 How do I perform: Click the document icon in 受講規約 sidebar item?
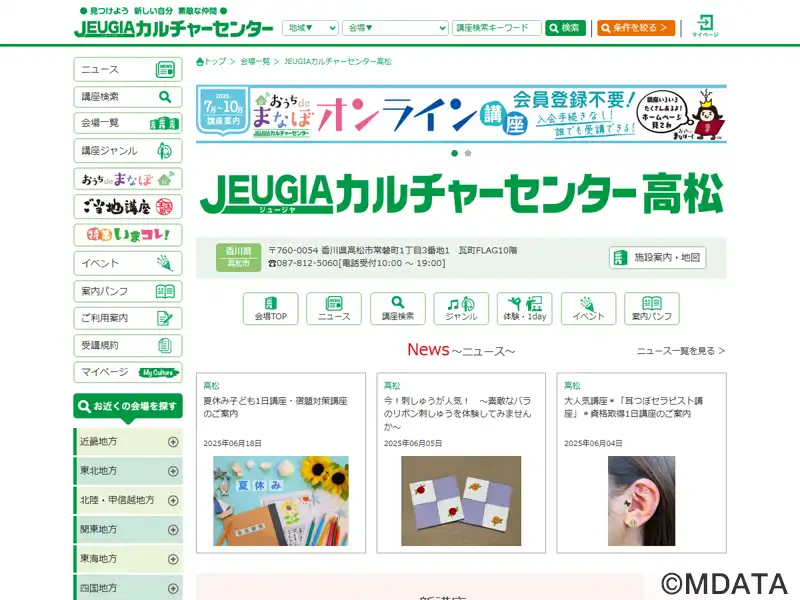[165, 345]
